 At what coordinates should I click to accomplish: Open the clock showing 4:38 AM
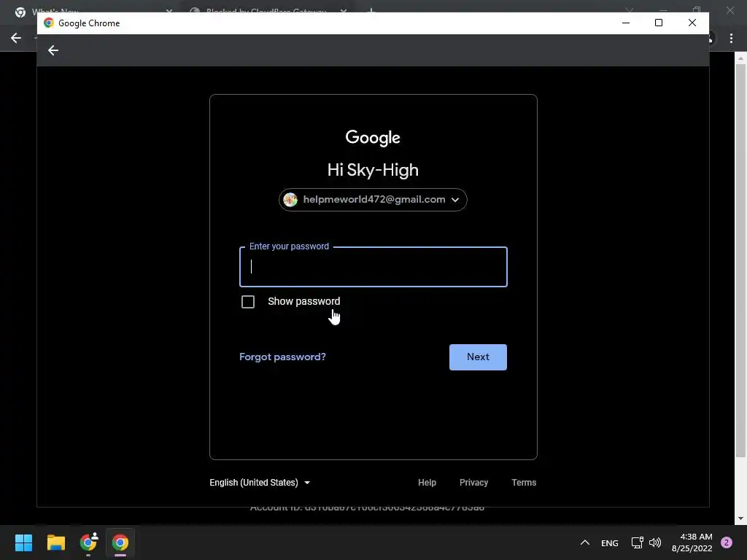click(692, 542)
